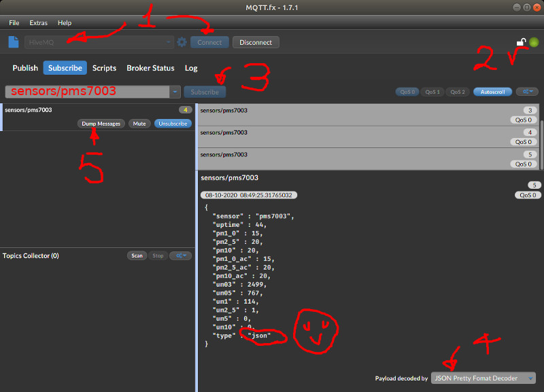Open subscribe options gear beside Autoscroll
544x392 pixels.
[x=528, y=92]
